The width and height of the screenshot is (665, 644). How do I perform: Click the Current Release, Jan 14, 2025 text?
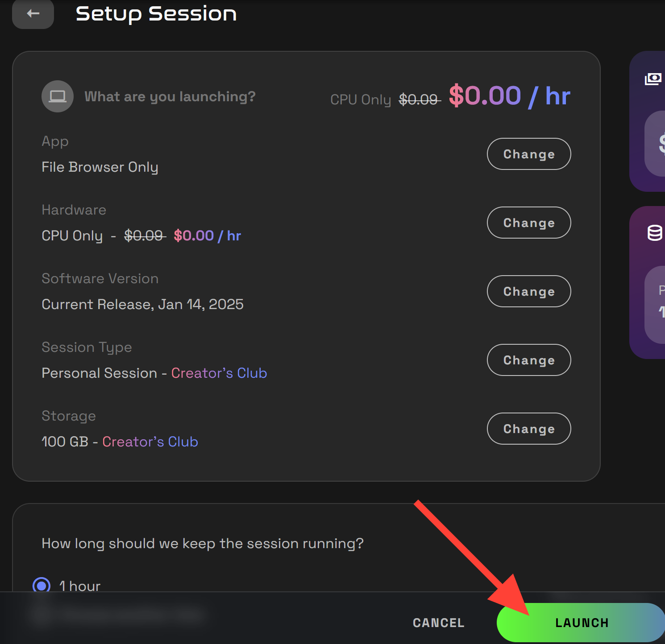point(142,304)
